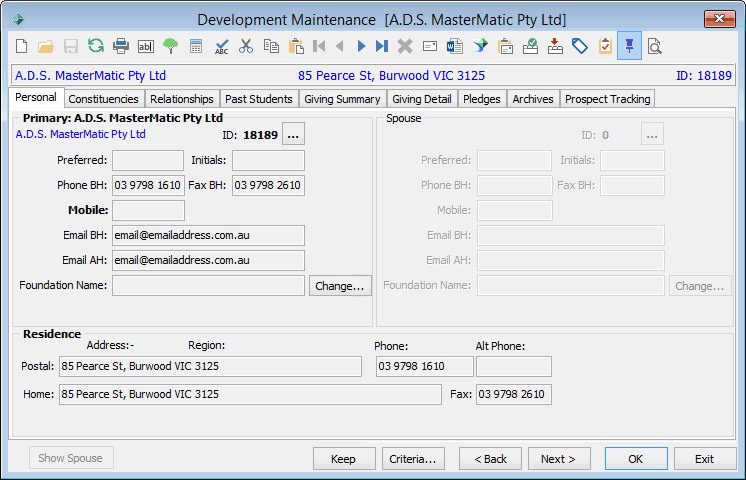Open the Archives tab
This screenshot has width=746, height=480.
click(x=533, y=99)
